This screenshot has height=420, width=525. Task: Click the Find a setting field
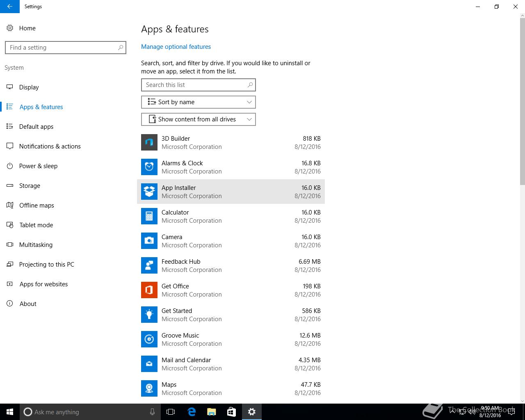pyautogui.click(x=66, y=48)
